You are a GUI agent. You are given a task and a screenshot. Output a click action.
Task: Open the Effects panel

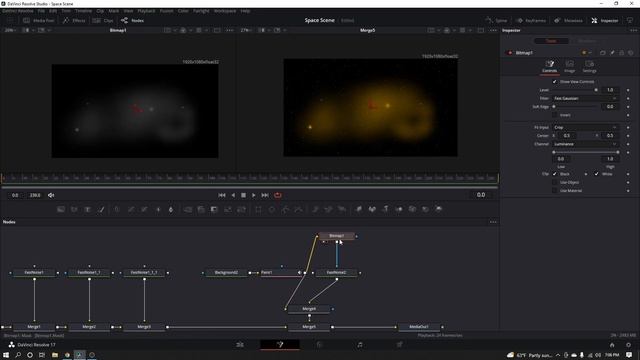pos(74,20)
